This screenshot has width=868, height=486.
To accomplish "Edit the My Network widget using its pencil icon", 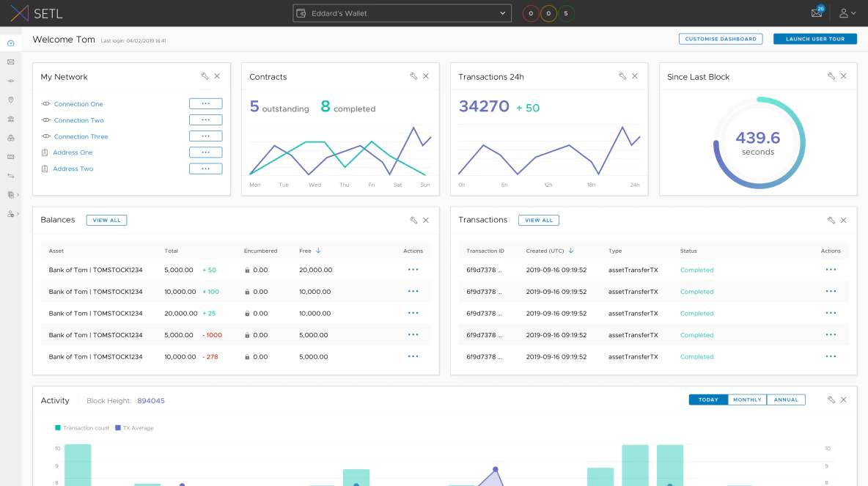I will coord(205,76).
